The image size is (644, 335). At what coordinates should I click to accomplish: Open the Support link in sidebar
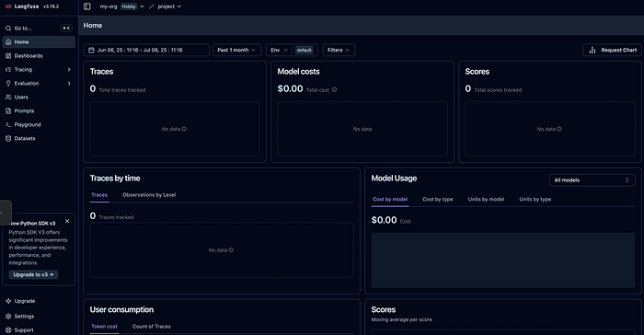pos(39,330)
